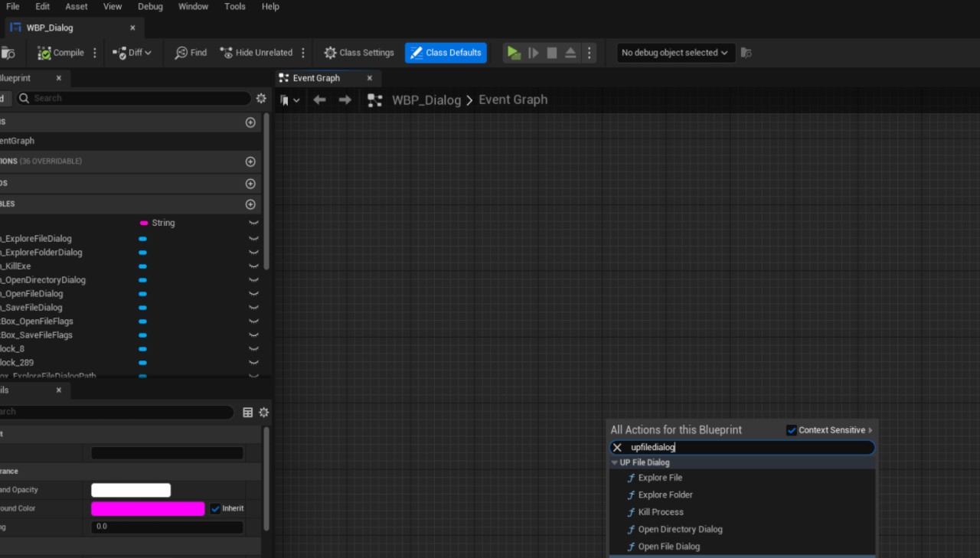The width and height of the screenshot is (980, 558).
Task: Add function via plus on Overridable row
Action: coord(250,162)
